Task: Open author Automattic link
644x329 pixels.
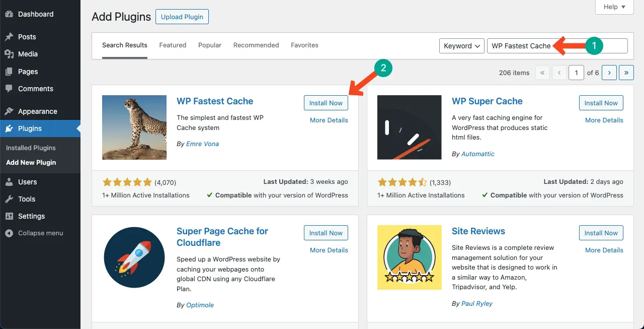Action: 478,154
